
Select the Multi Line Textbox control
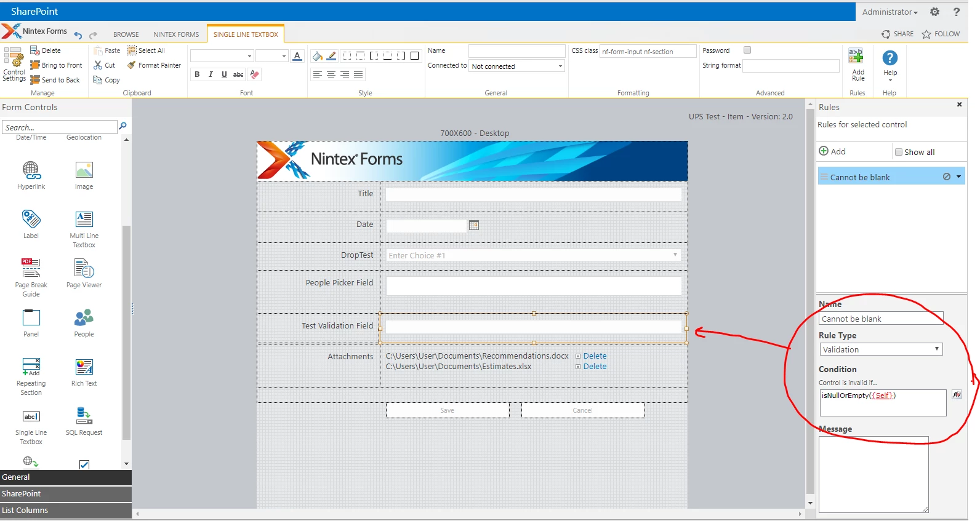[84, 229]
